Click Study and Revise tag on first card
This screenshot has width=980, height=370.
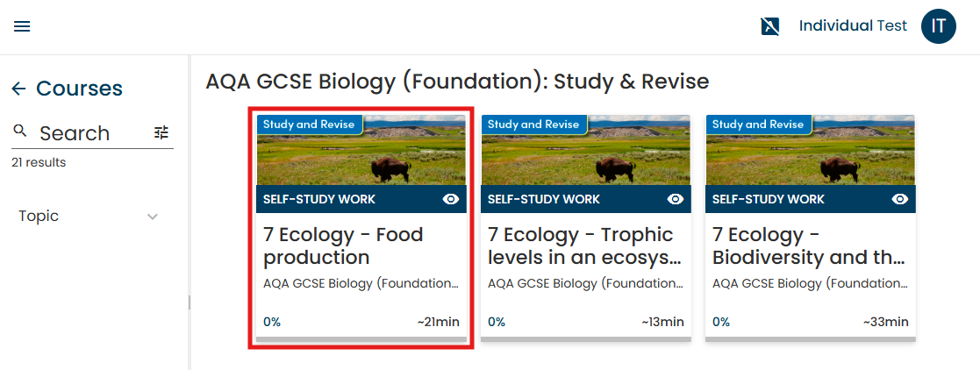pos(308,125)
